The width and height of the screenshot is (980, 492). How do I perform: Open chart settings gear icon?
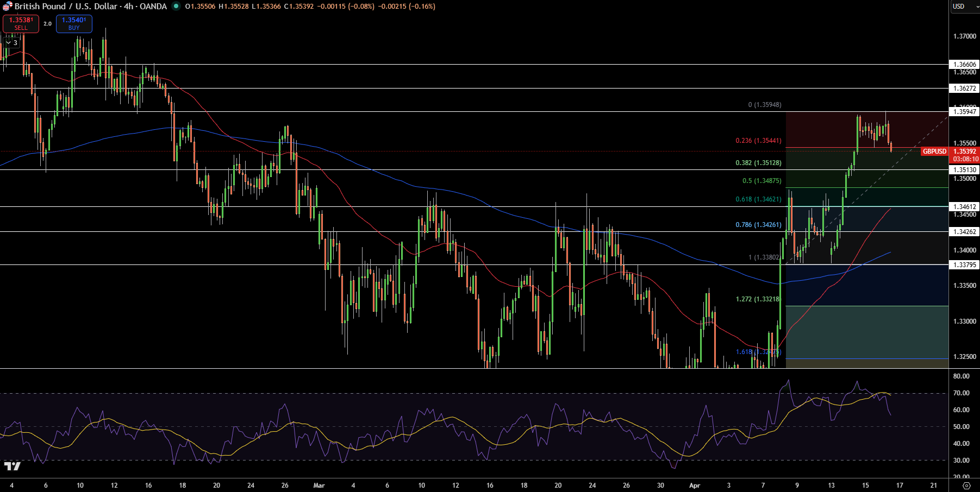(966, 485)
